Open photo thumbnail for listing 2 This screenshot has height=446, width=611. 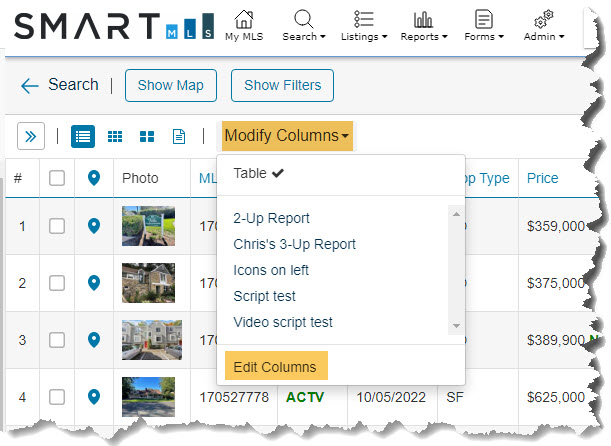pos(148,283)
